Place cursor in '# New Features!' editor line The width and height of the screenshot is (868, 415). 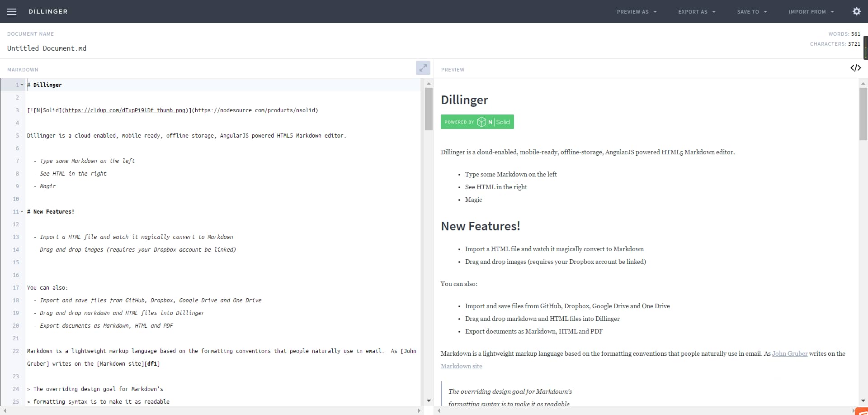51,212
